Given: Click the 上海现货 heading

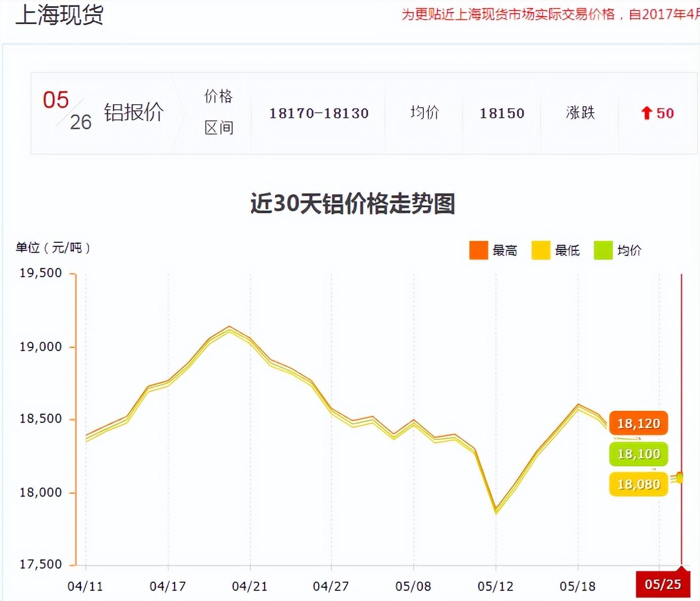Looking at the screenshot, I should tap(60, 14).
